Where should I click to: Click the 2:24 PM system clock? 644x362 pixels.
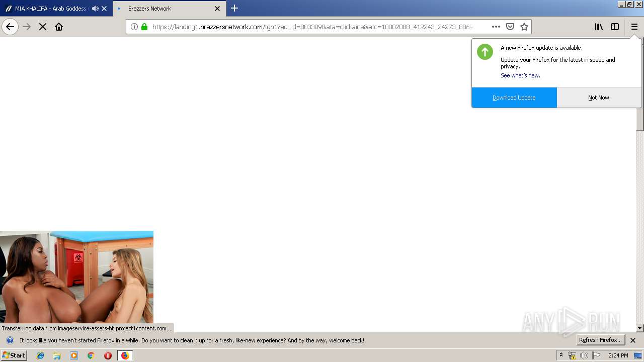618,355
